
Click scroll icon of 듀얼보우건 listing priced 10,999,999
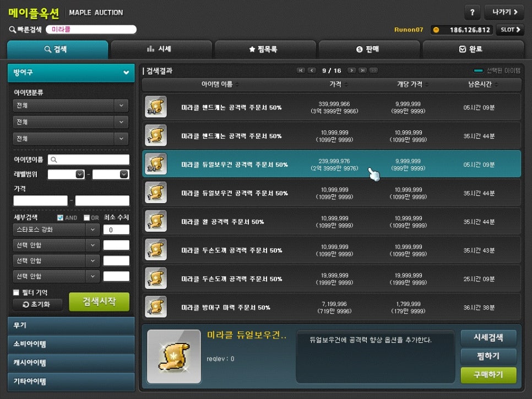tap(156, 192)
